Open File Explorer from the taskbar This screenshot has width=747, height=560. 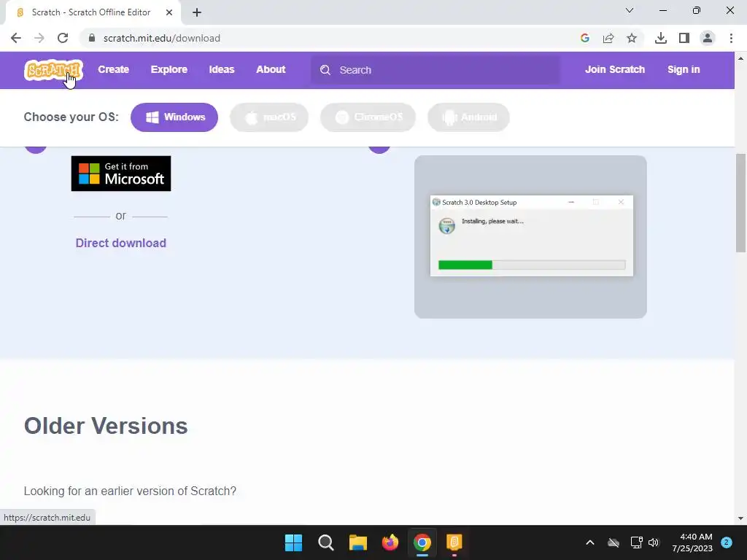click(x=357, y=542)
